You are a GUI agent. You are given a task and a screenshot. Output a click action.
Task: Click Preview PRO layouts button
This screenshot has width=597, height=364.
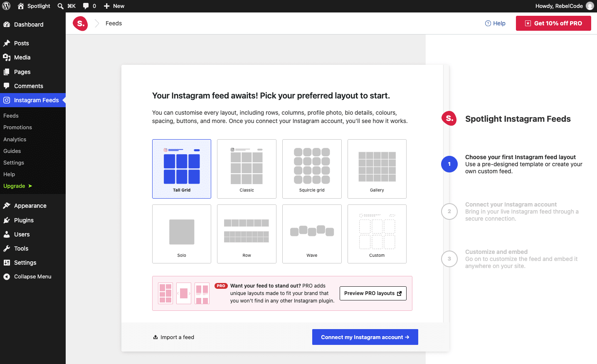pyautogui.click(x=373, y=293)
